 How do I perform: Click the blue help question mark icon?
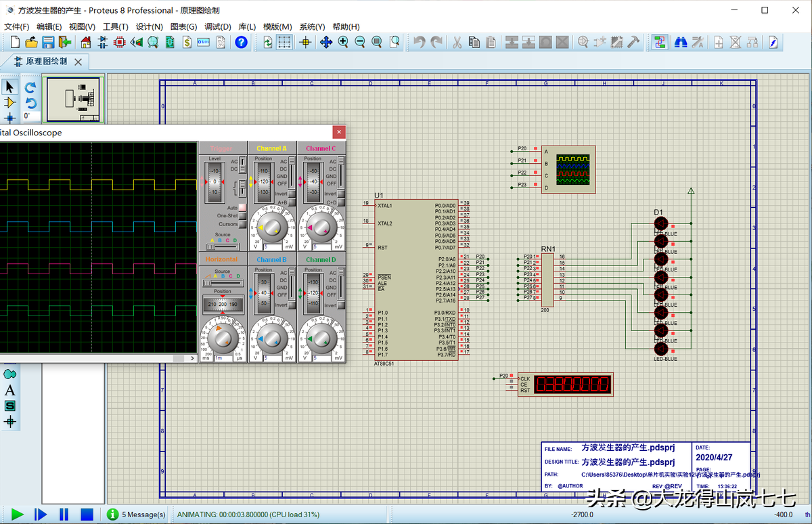click(x=241, y=42)
